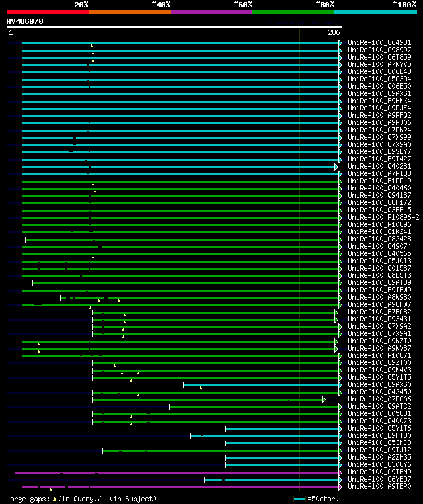Select the UniRef100_Q42450 hit name
Image resolution: width=423 pixels, height=504 pixels.
379,392
